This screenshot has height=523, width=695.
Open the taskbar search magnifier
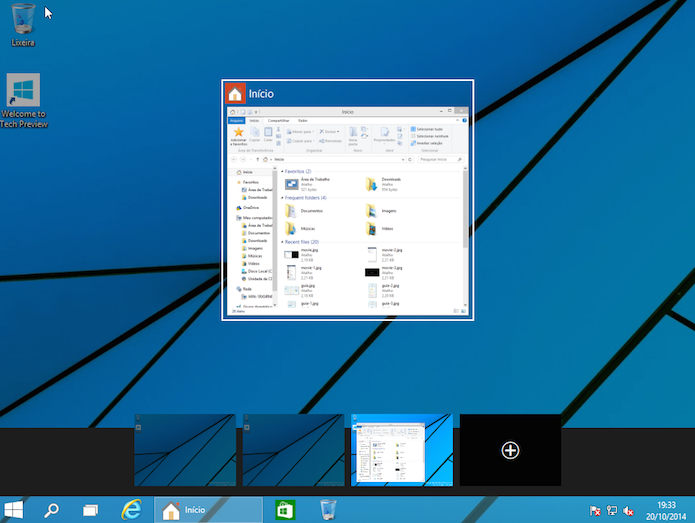(x=51, y=510)
